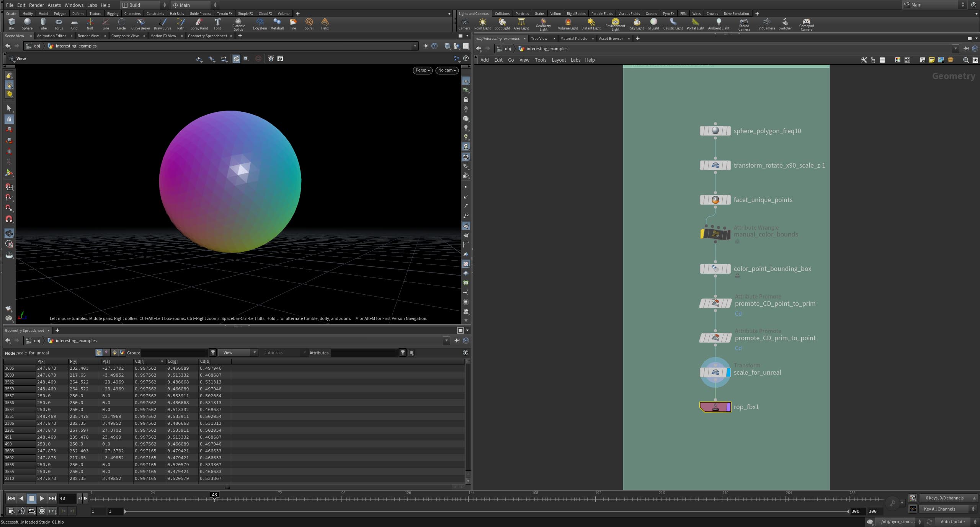Select the Box shelf tool

[11, 24]
